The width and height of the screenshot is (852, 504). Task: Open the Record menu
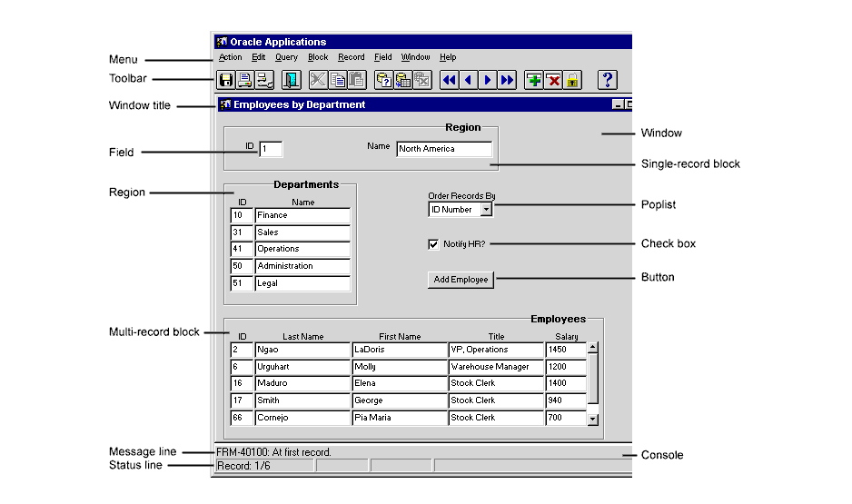(351, 57)
